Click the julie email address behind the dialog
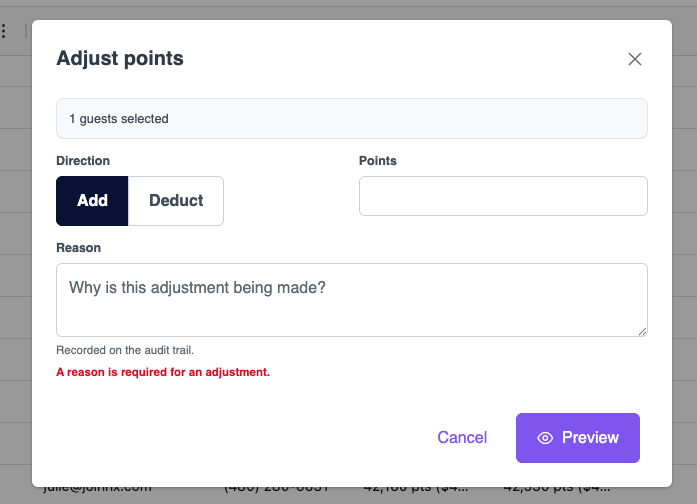 pos(97,489)
